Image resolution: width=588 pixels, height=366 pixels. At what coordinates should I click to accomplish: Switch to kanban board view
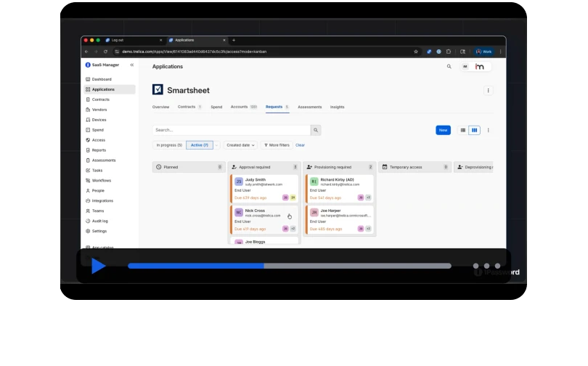point(474,130)
